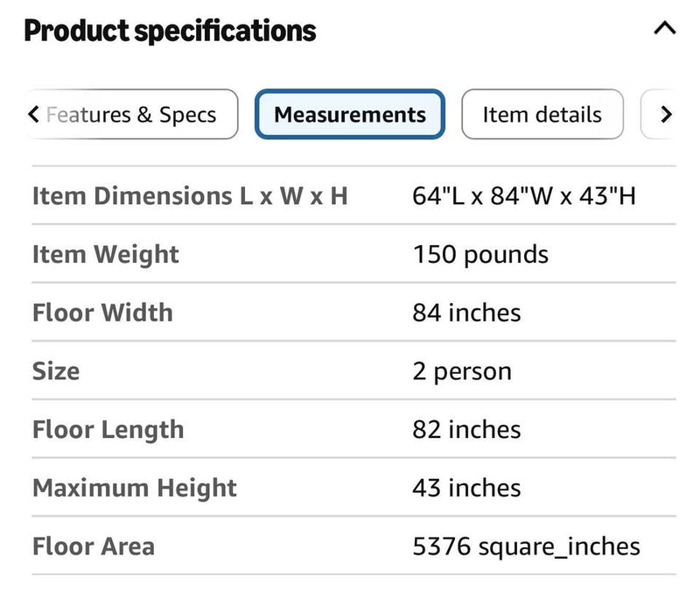700x592 pixels.
Task: Click the Size row label
Action: 56,370
